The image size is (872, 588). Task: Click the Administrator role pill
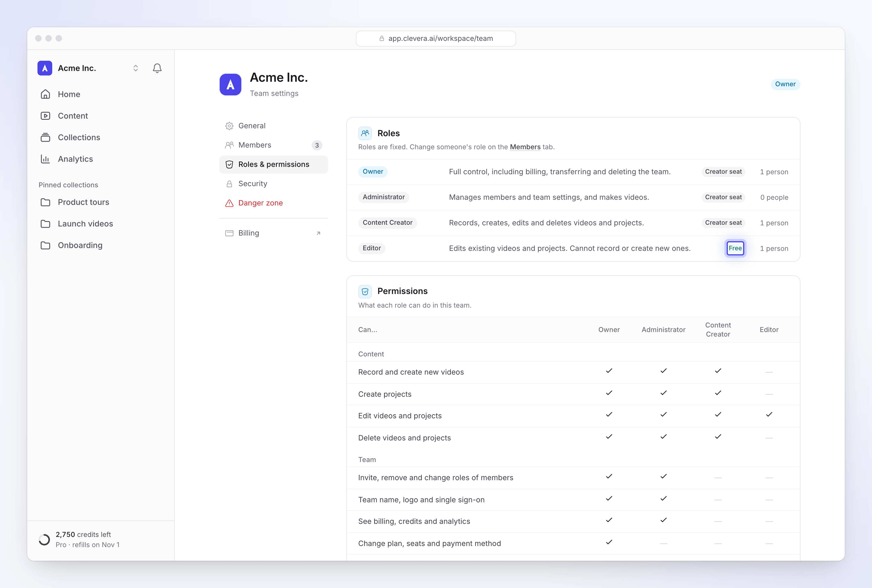coord(384,197)
